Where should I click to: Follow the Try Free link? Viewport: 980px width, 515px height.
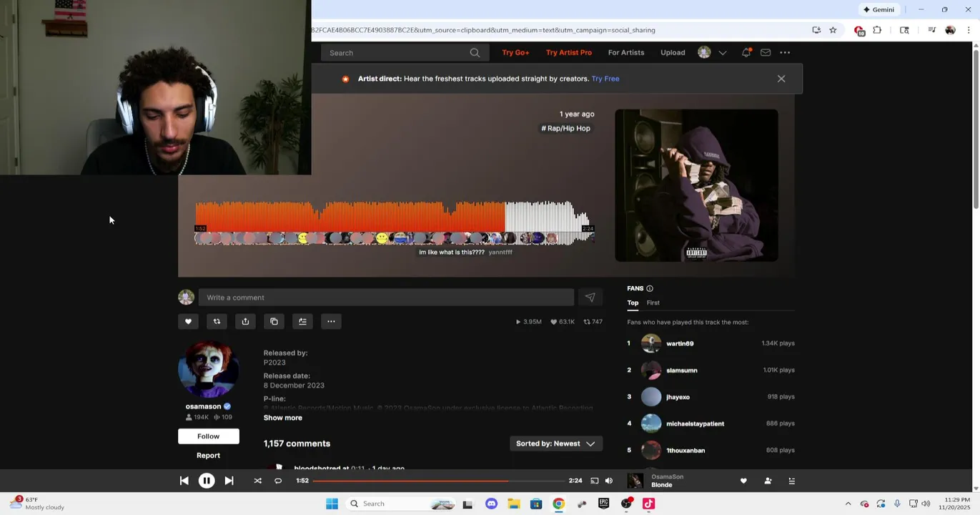tap(605, 79)
